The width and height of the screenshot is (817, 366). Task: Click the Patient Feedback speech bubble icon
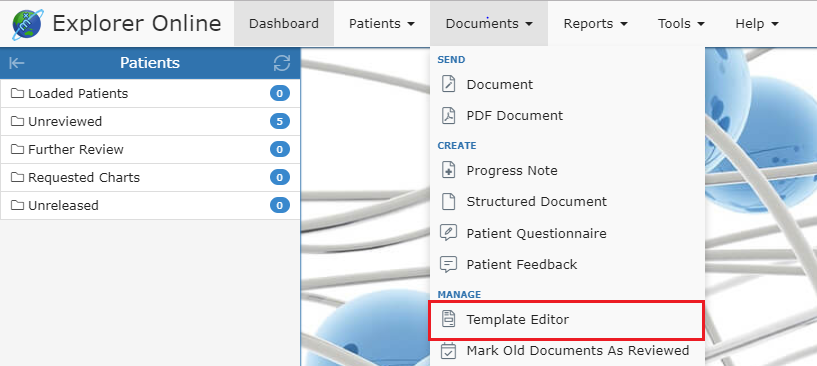(448, 264)
